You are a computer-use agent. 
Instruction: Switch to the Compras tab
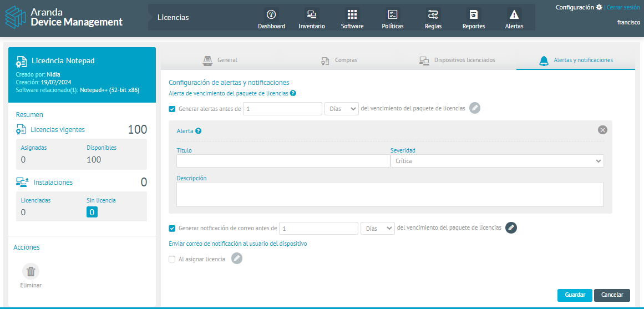click(x=339, y=60)
